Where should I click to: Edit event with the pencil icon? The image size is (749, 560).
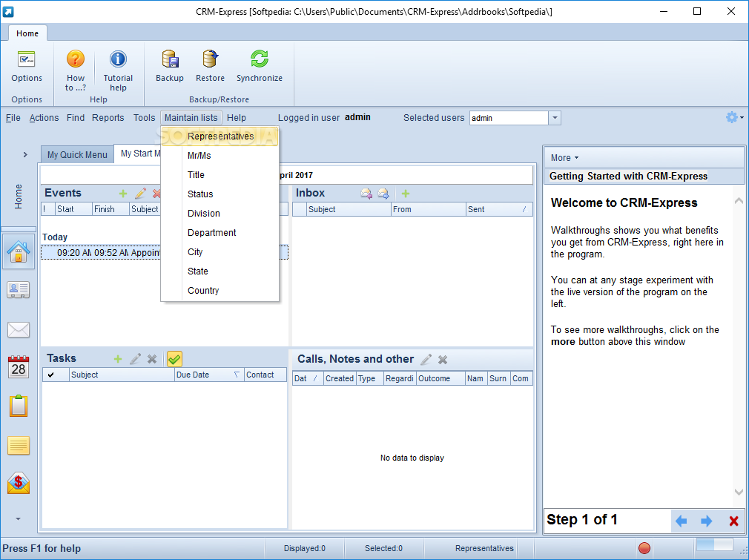click(x=140, y=194)
